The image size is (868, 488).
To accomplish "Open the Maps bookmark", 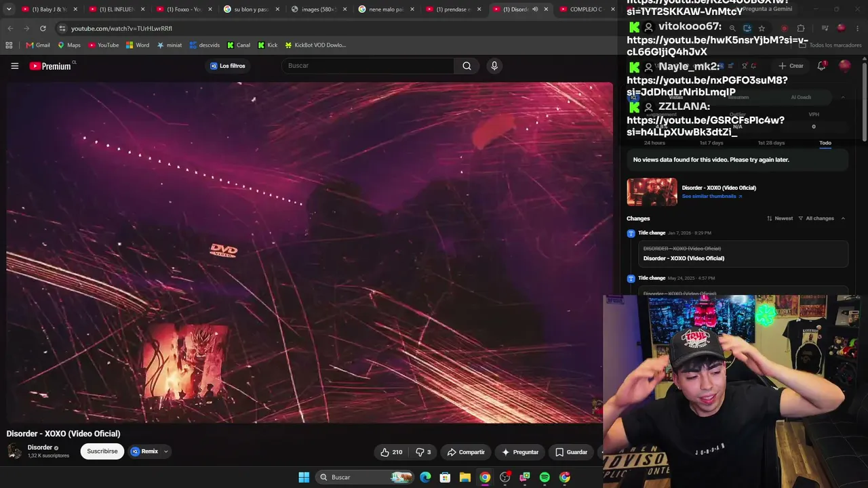I will pyautogui.click(x=69, y=45).
